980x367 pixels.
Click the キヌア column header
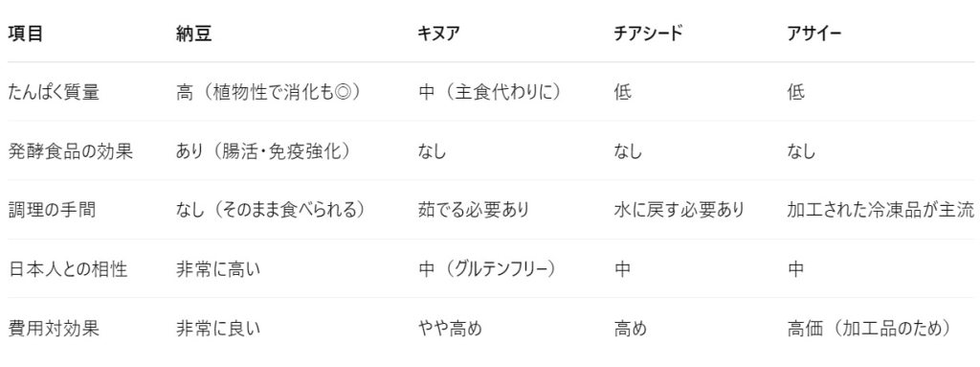tap(438, 34)
